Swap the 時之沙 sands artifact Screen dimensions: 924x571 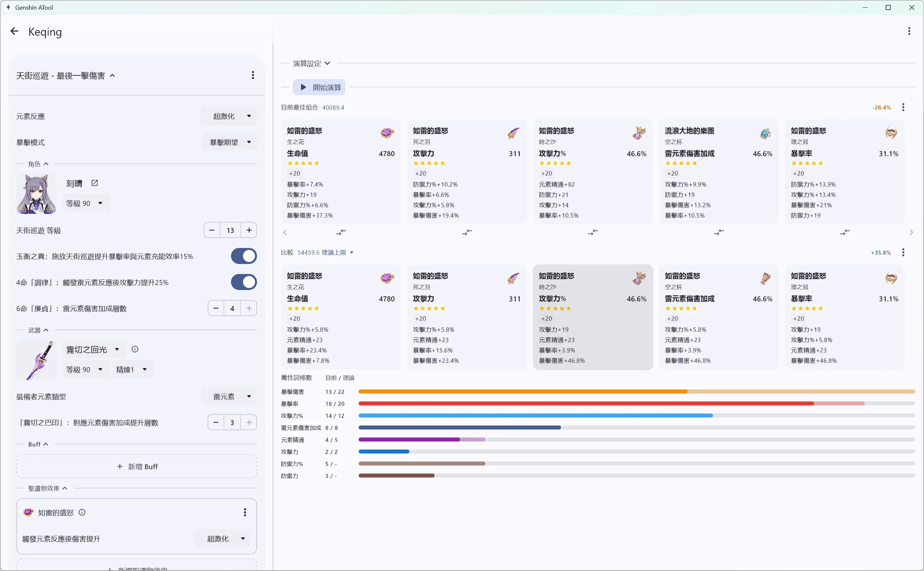tap(593, 232)
